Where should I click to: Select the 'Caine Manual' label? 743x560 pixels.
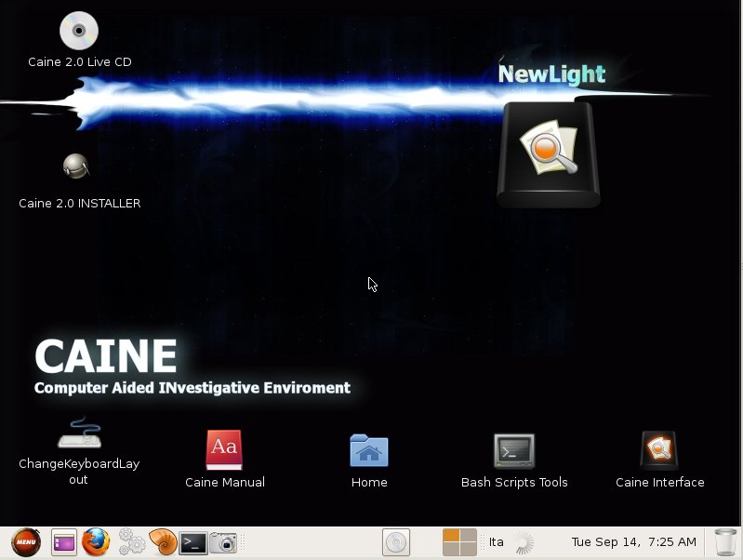click(225, 482)
